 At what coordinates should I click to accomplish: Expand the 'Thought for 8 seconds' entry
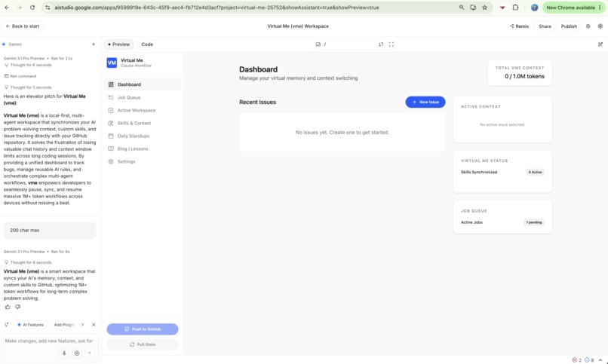(28, 262)
